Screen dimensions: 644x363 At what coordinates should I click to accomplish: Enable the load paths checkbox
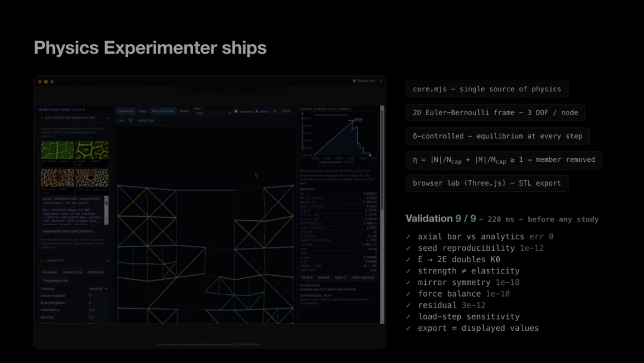pos(236,112)
